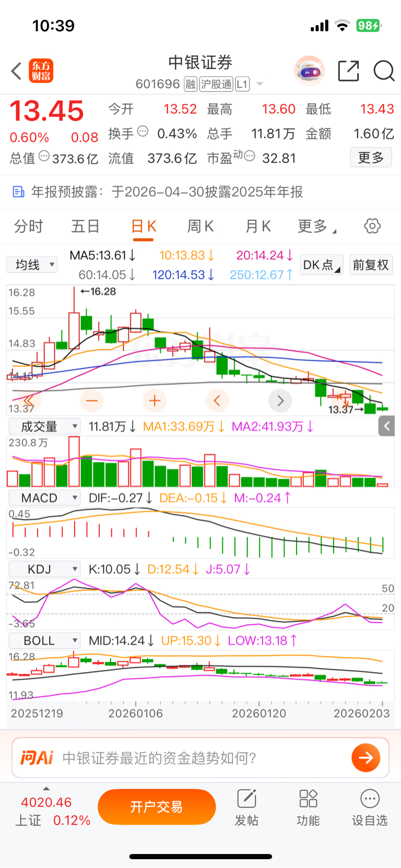The height and width of the screenshot is (868, 401).
Task: Open the search magnifier icon
Action: click(384, 71)
